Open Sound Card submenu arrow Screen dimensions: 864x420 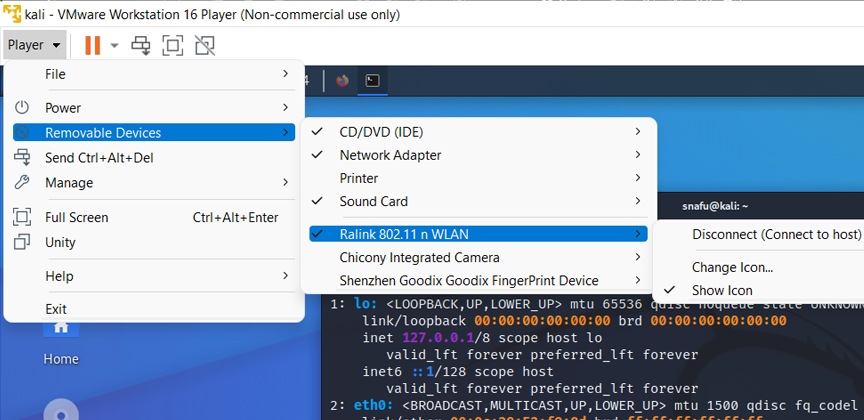click(x=638, y=201)
